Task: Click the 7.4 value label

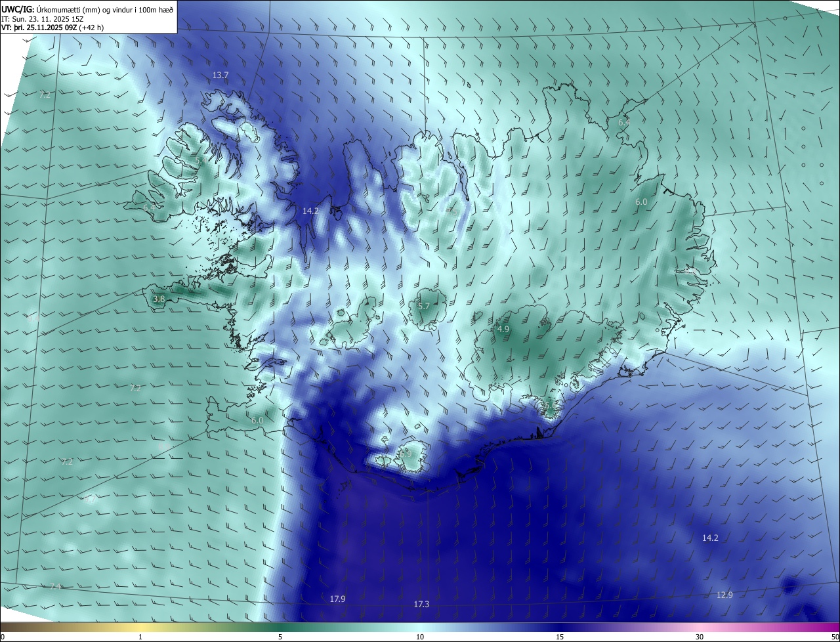Action: (x=55, y=586)
